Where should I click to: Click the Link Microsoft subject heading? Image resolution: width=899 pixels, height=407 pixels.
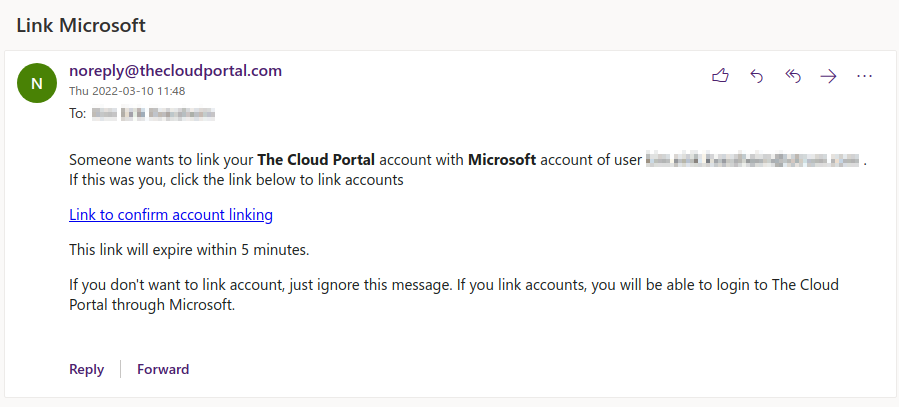pos(81,25)
